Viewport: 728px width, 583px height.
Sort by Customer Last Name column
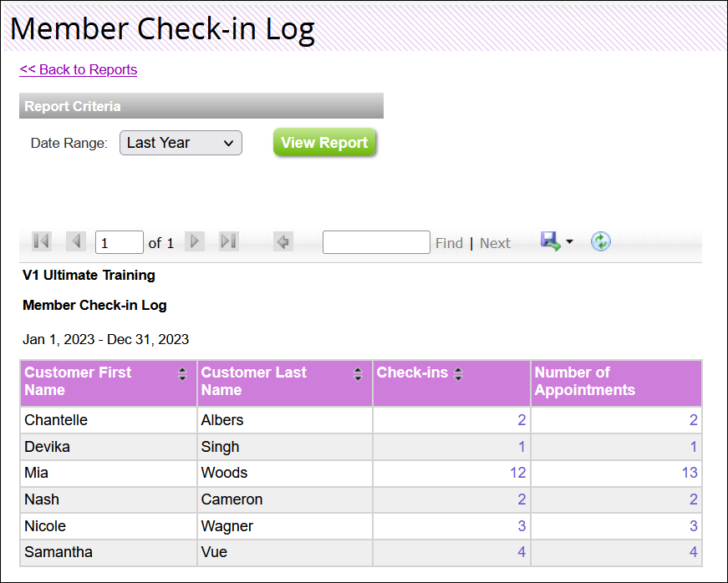click(358, 374)
